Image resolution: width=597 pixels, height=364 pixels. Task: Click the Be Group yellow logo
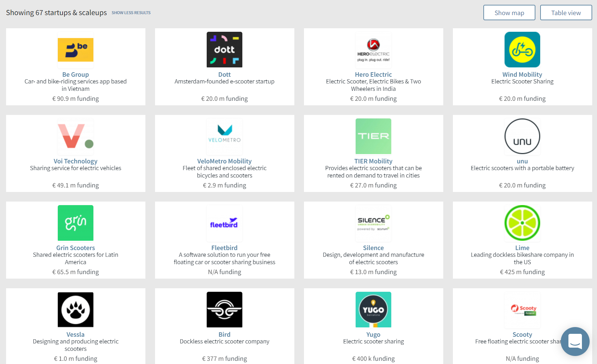pos(75,50)
